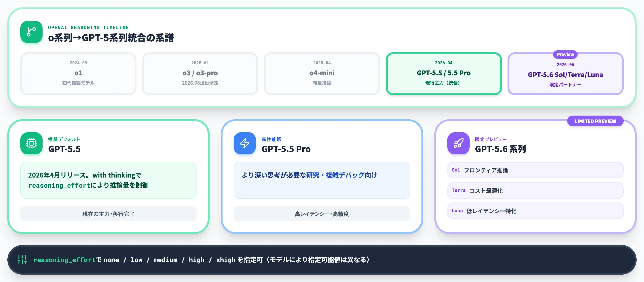The height and width of the screenshot is (282, 644).
Task: Click the o系列→GPT-5系列統合の系譜 heading
Action: [x=111, y=38]
